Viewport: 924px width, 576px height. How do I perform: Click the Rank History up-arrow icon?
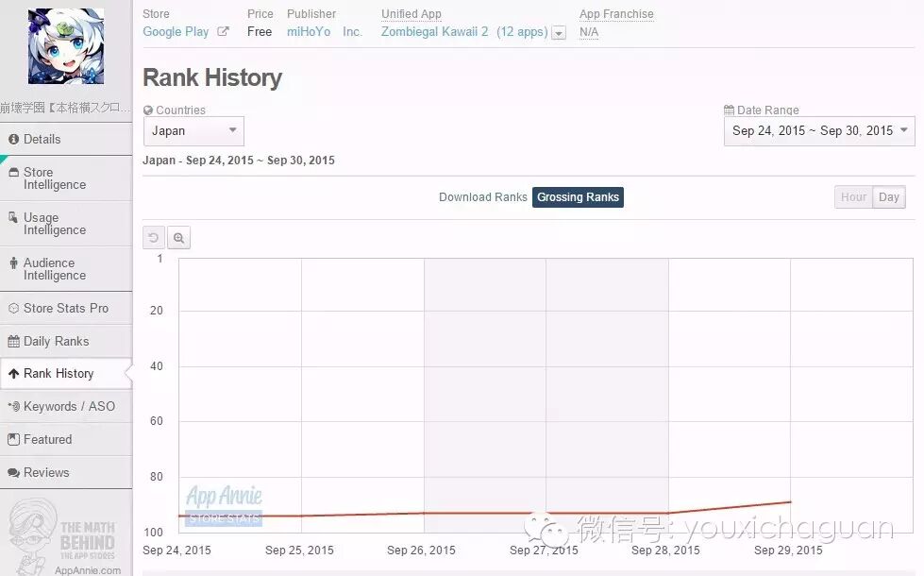point(13,374)
